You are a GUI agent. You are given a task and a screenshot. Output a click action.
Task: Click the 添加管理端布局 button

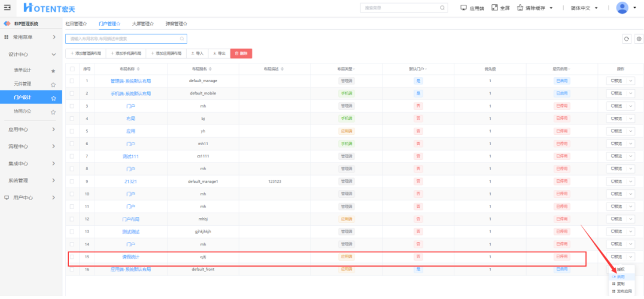point(86,53)
